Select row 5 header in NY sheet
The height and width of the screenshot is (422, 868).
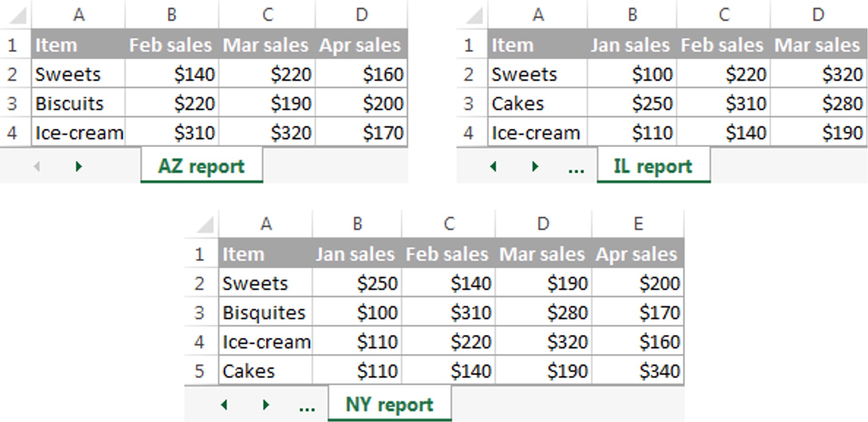pyautogui.click(x=200, y=371)
